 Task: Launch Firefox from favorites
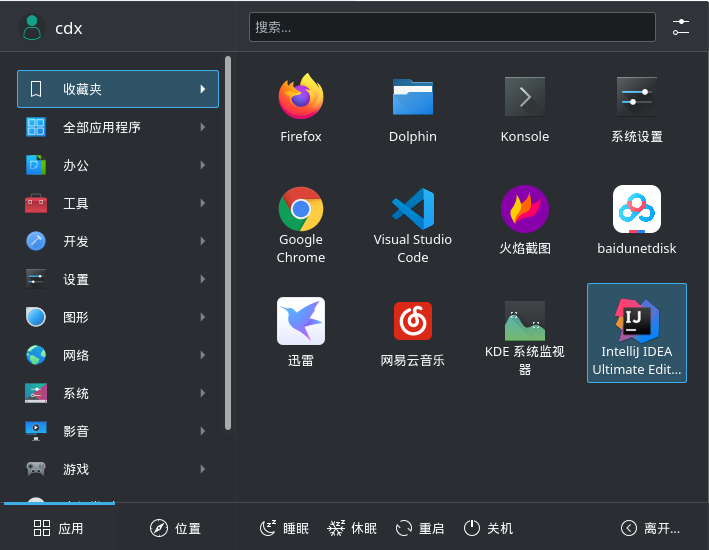pos(301,109)
